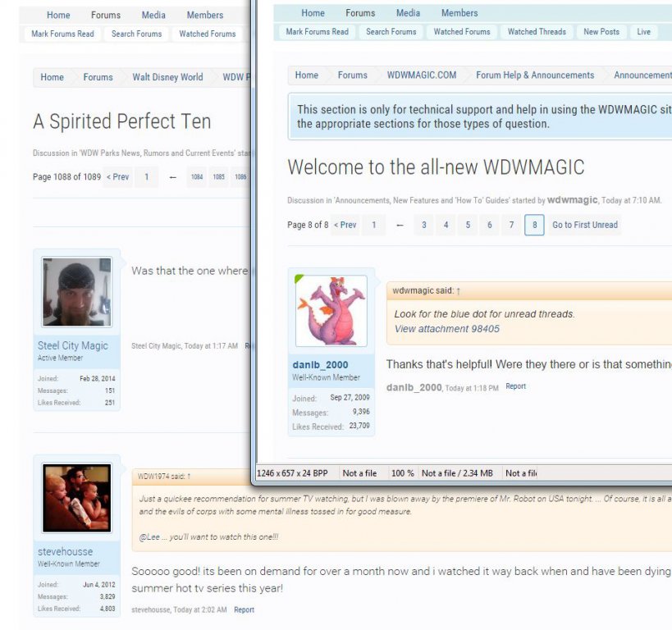
Task: Click stevehousse's avatar picture
Action: pyautogui.click(x=77, y=498)
